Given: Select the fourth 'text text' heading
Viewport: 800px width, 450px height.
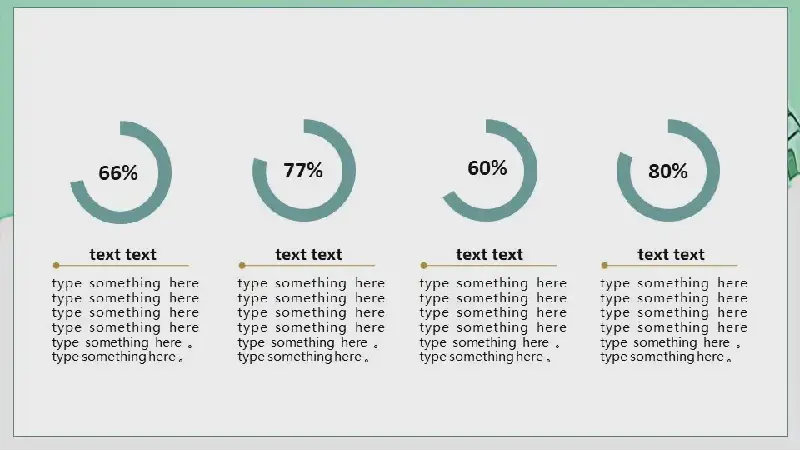Looking at the screenshot, I should tap(671, 254).
